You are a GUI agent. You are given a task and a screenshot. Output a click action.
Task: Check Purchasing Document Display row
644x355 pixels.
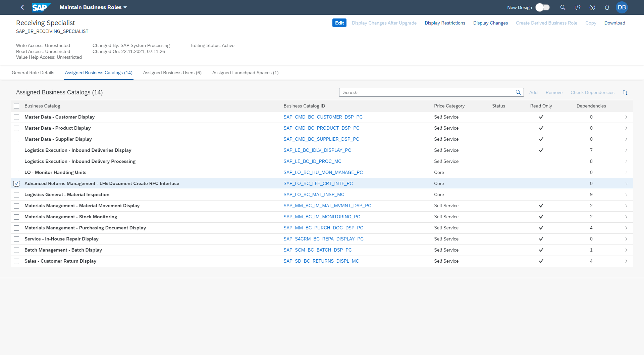pyautogui.click(x=16, y=228)
